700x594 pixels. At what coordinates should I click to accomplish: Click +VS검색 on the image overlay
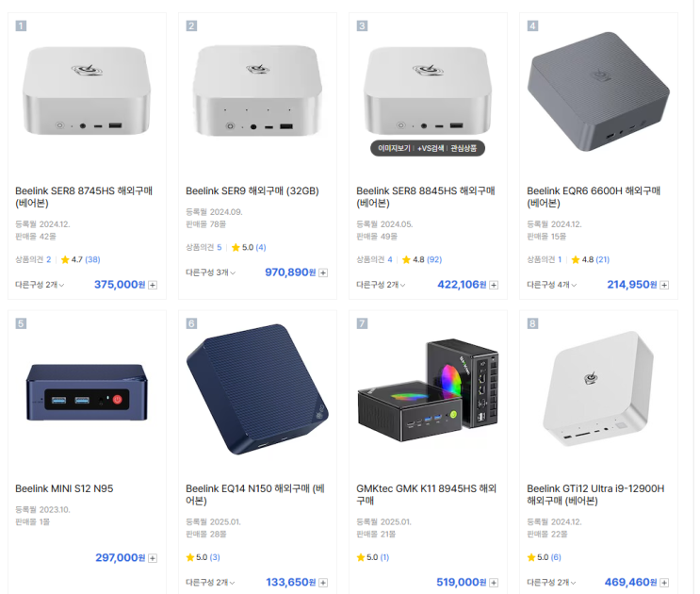pos(431,148)
